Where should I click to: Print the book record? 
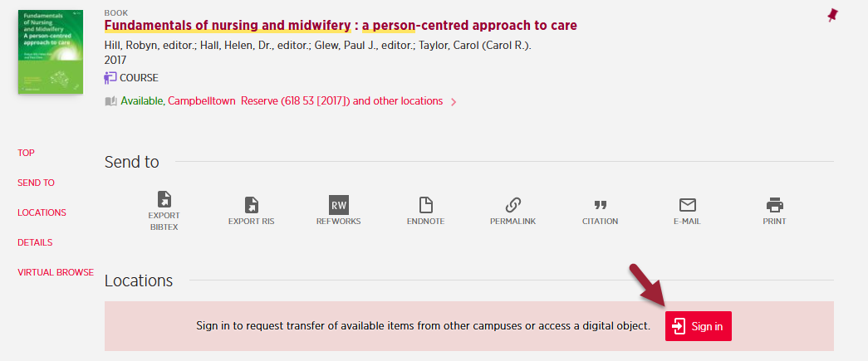774,205
